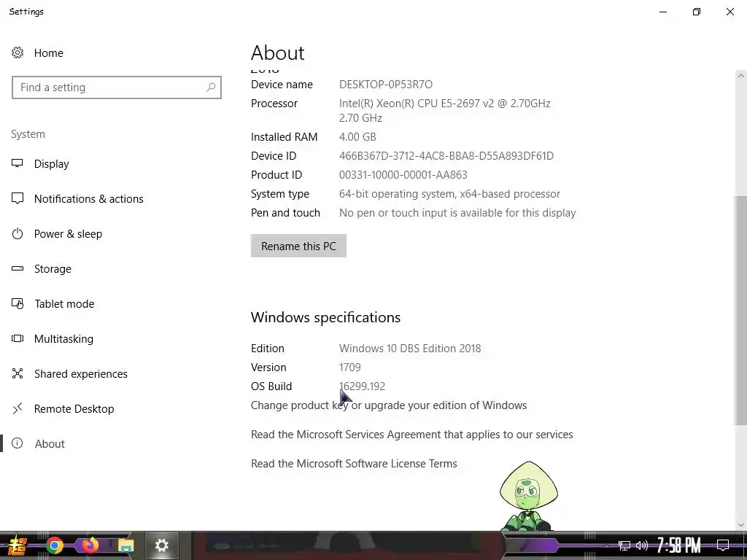The height and width of the screenshot is (560, 747).
Task: Close the Settings window
Action: click(729, 12)
